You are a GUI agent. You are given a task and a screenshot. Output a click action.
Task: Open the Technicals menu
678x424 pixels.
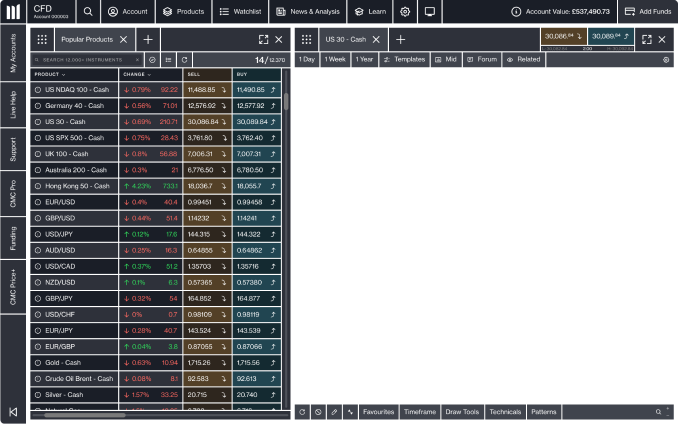point(505,412)
